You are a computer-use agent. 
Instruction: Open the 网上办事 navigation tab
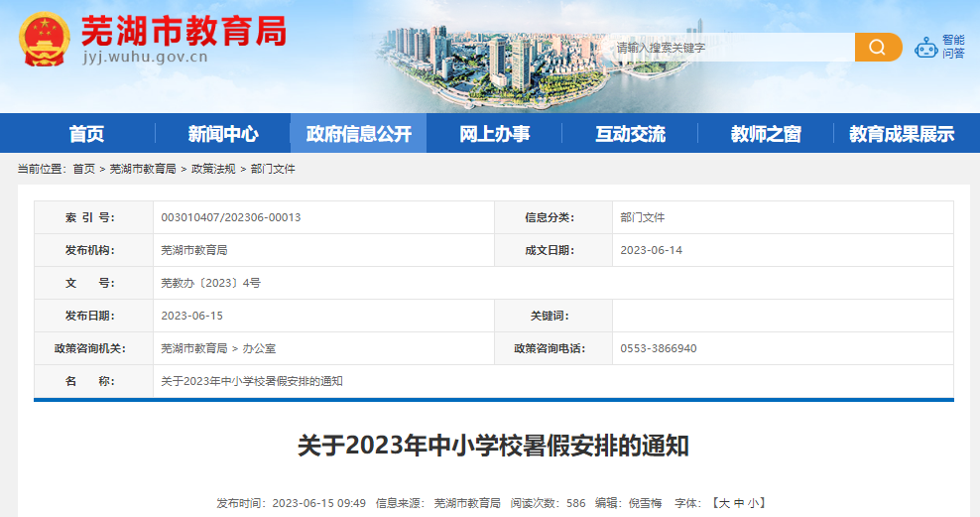(x=494, y=133)
